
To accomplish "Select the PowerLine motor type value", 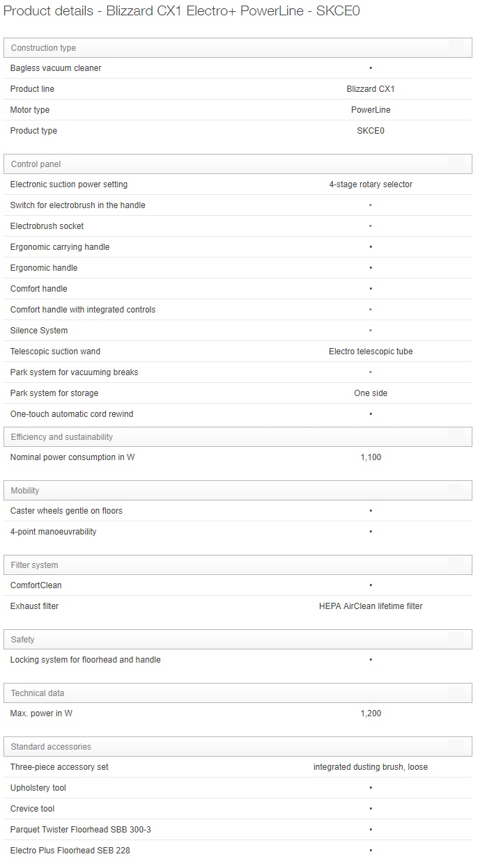I will (371, 110).
